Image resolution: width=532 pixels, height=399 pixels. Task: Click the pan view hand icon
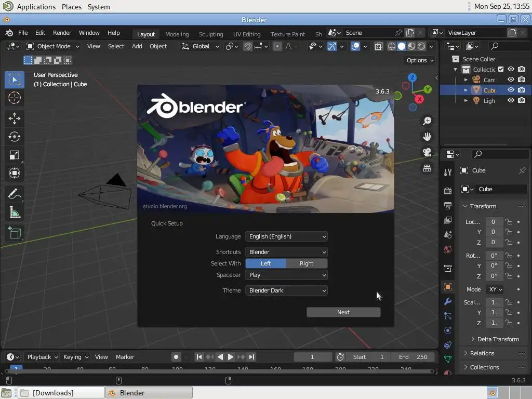427,137
